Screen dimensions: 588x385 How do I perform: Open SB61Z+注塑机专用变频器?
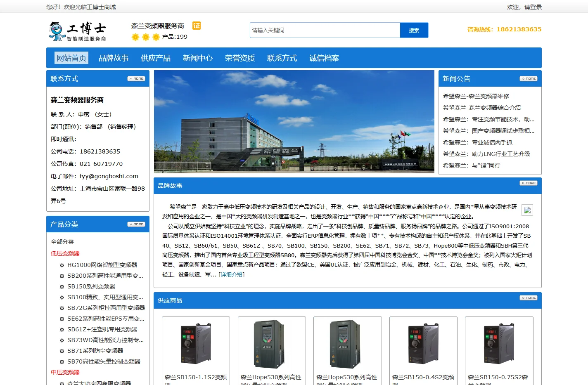click(102, 329)
